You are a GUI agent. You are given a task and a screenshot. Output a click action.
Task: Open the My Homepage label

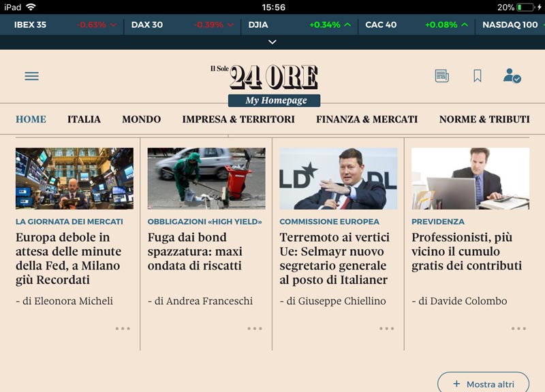[x=275, y=100]
